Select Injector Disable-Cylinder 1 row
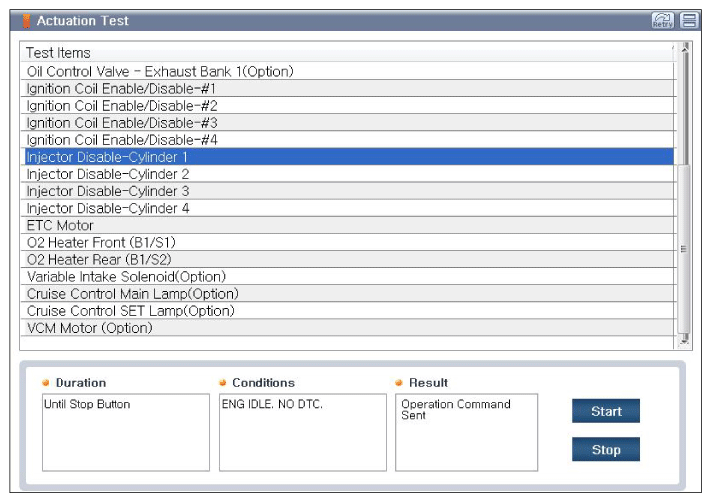 point(348,157)
